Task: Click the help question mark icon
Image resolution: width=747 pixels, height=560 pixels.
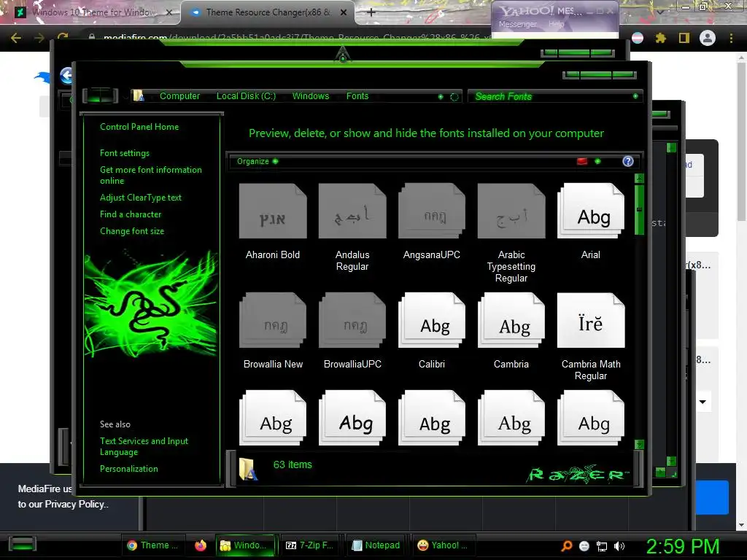Action: pos(628,161)
